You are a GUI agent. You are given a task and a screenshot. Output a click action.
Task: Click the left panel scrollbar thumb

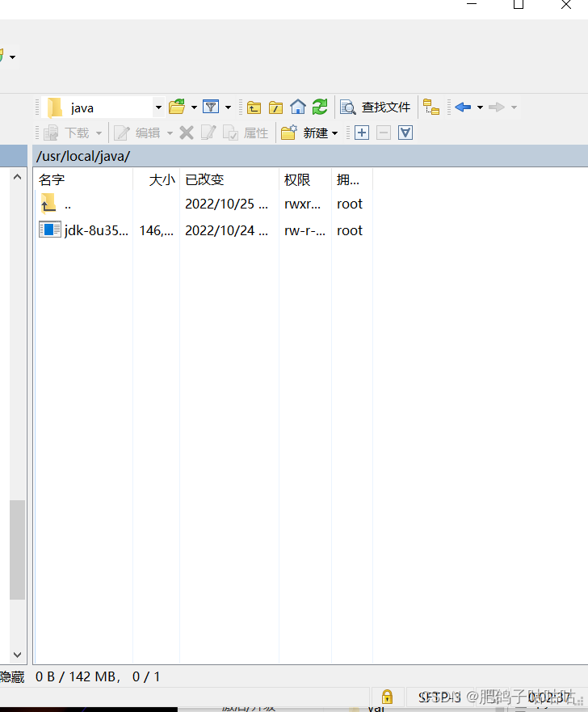tap(17, 550)
